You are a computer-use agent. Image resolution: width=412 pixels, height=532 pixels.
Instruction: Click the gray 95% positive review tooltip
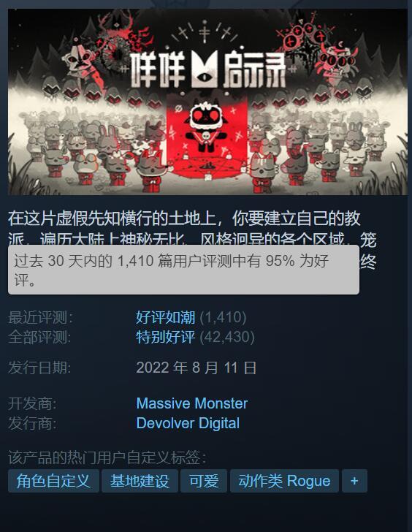[183, 270]
